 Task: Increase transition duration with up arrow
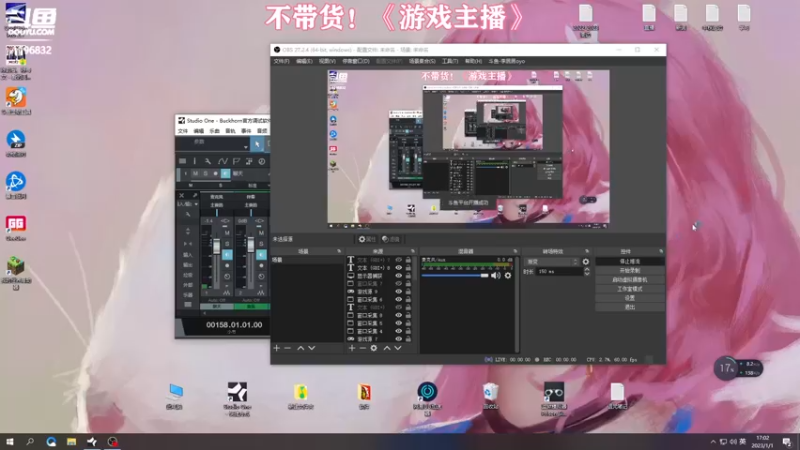[587, 269]
